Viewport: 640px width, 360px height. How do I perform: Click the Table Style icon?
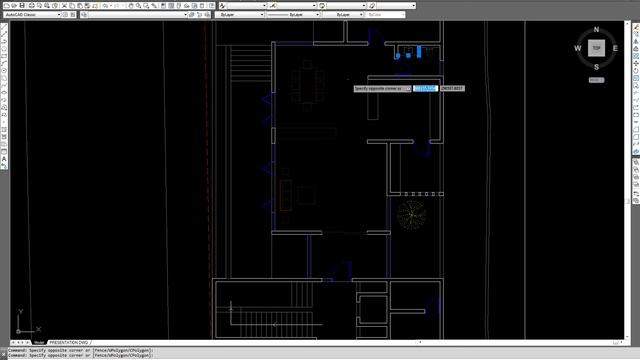click(x=322, y=6)
